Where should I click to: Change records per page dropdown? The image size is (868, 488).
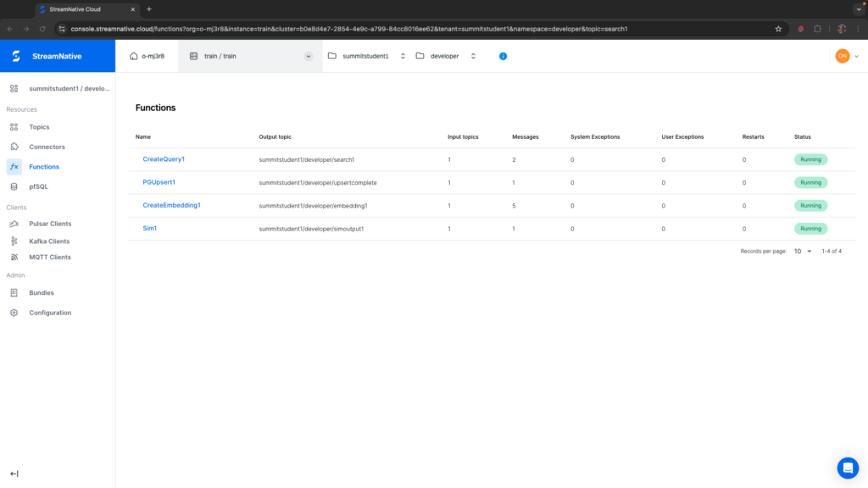coord(803,251)
